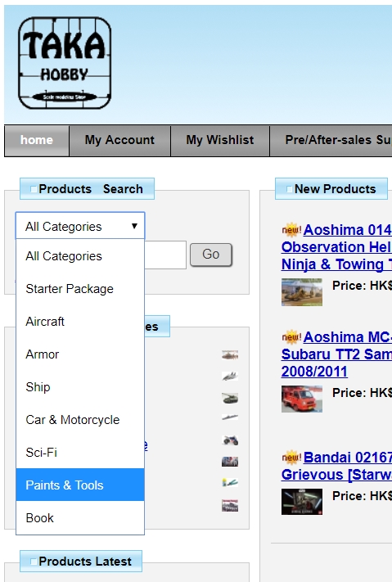
Task: Click the paints and tools category icon
Action: [x=230, y=482]
